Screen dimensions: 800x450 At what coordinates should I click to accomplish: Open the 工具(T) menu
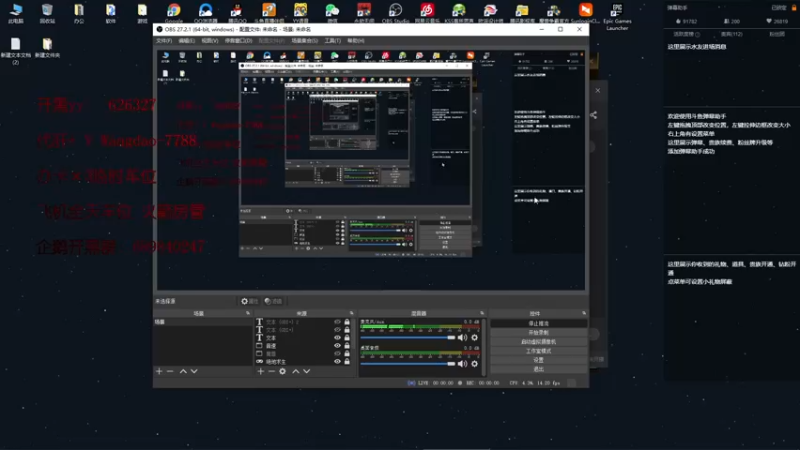(x=333, y=41)
